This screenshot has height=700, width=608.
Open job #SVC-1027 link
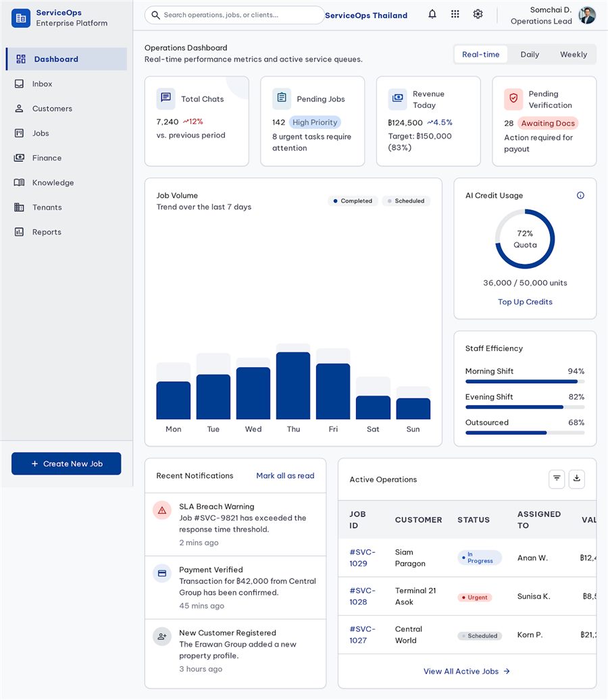(x=362, y=635)
